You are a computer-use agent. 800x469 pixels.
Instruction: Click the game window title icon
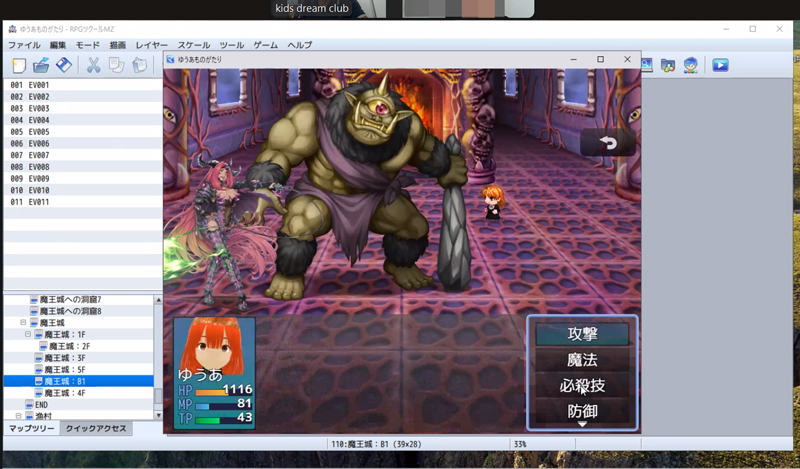pyautogui.click(x=171, y=60)
